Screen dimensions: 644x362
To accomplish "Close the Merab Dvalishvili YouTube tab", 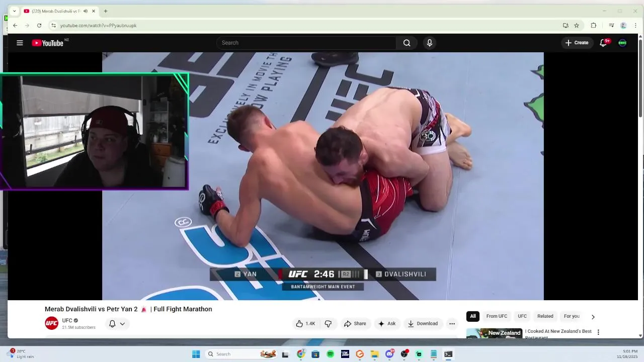I will pos(93,11).
